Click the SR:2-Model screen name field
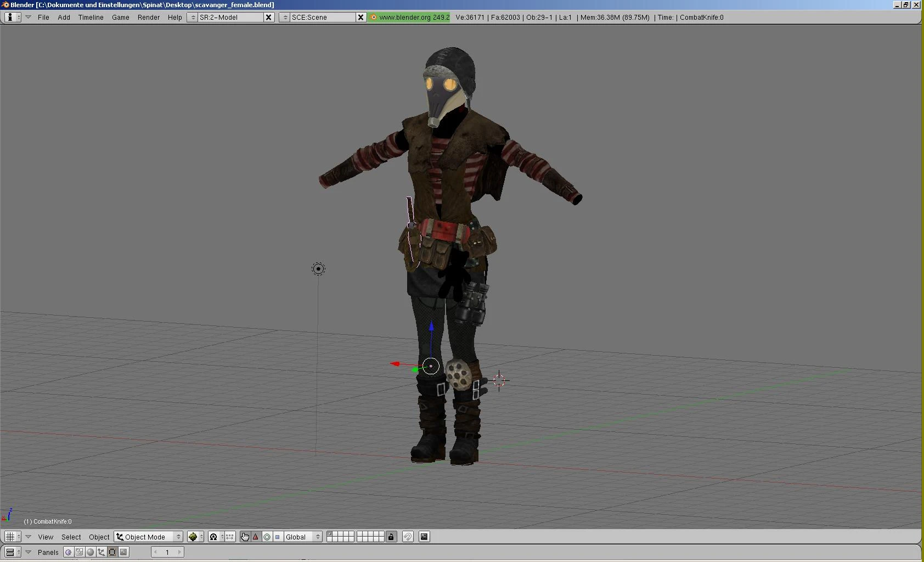 [x=230, y=17]
